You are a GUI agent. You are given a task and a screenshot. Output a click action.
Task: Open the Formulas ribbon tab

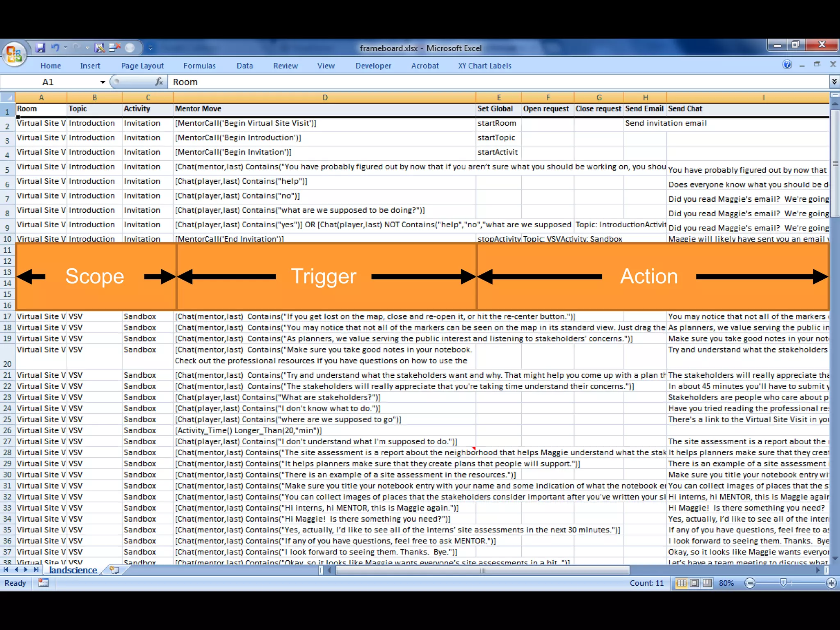[x=199, y=66]
